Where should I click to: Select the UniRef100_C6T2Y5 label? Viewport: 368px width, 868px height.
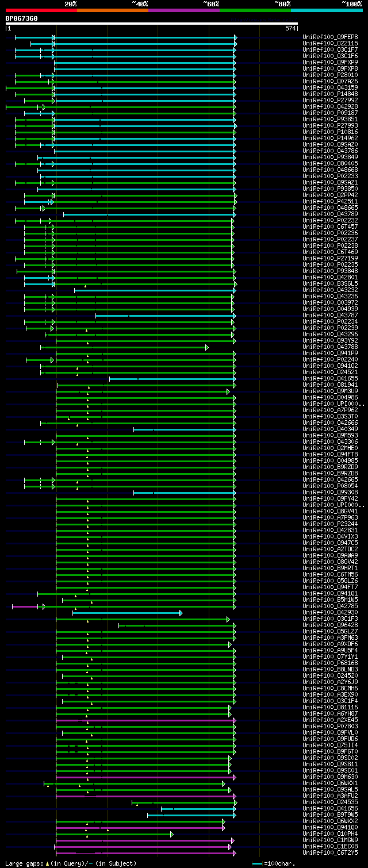point(329,853)
